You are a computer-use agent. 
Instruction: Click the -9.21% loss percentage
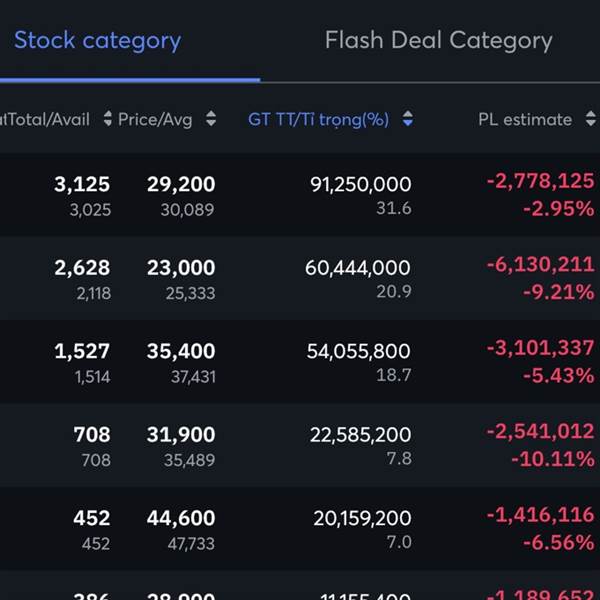pyautogui.click(x=558, y=293)
